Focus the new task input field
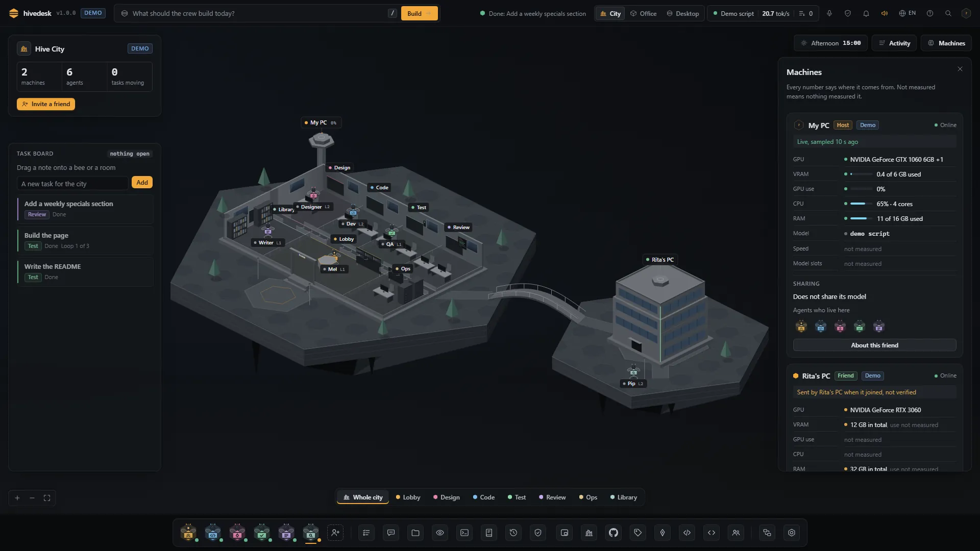The width and height of the screenshot is (980, 551). tap(72, 184)
